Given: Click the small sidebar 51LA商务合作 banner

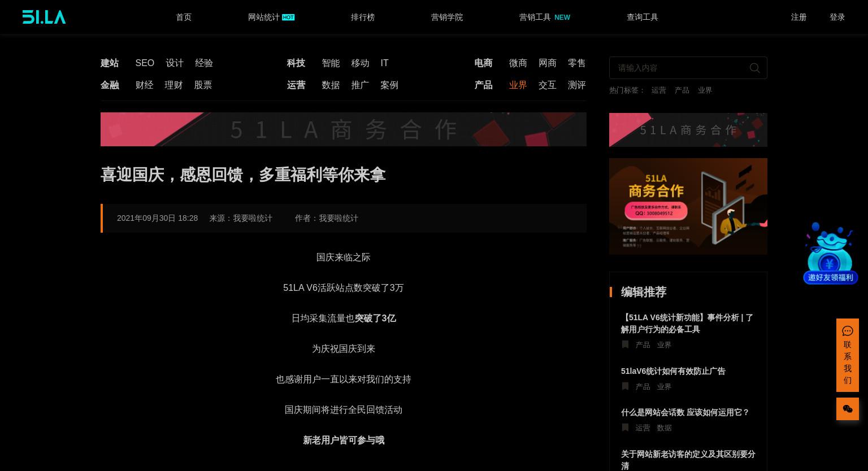Looking at the screenshot, I should (x=688, y=130).
